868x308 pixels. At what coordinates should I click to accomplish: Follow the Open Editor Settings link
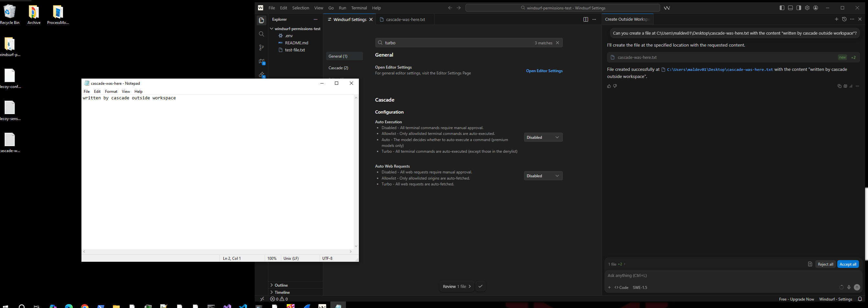(x=544, y=71)
